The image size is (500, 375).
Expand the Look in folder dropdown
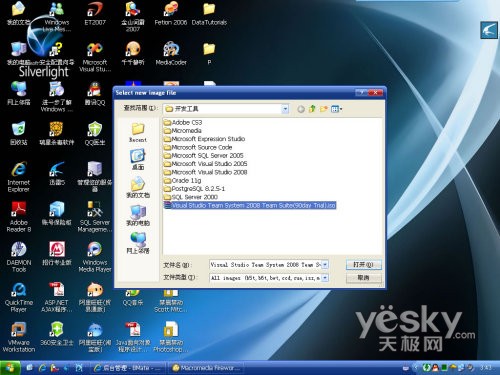click(x=285, y=109)
